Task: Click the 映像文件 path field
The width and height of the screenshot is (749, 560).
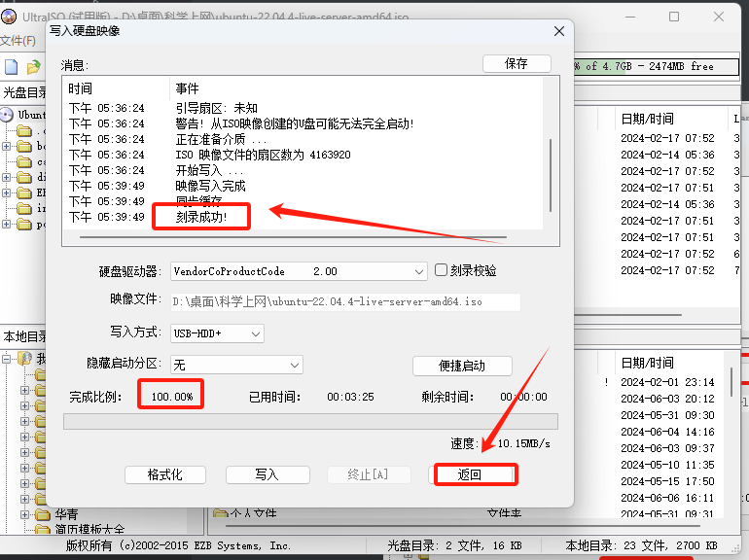Action: pos(345,301)
